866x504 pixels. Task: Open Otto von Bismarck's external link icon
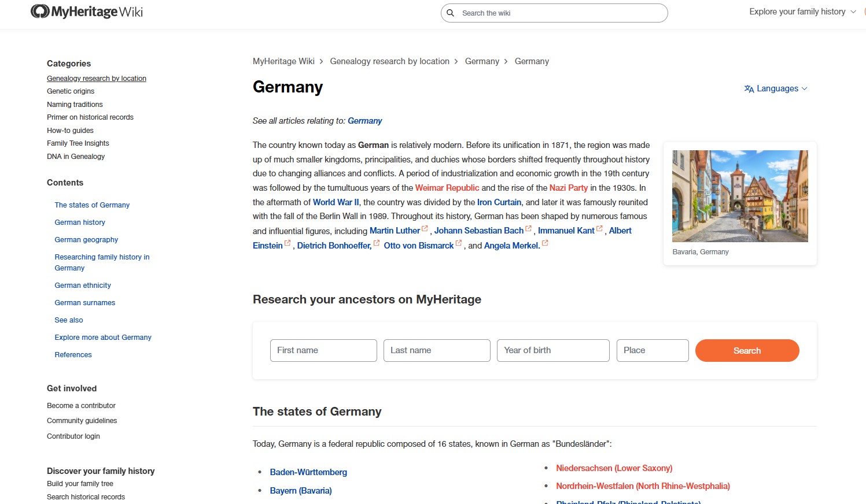click(458, 242)
